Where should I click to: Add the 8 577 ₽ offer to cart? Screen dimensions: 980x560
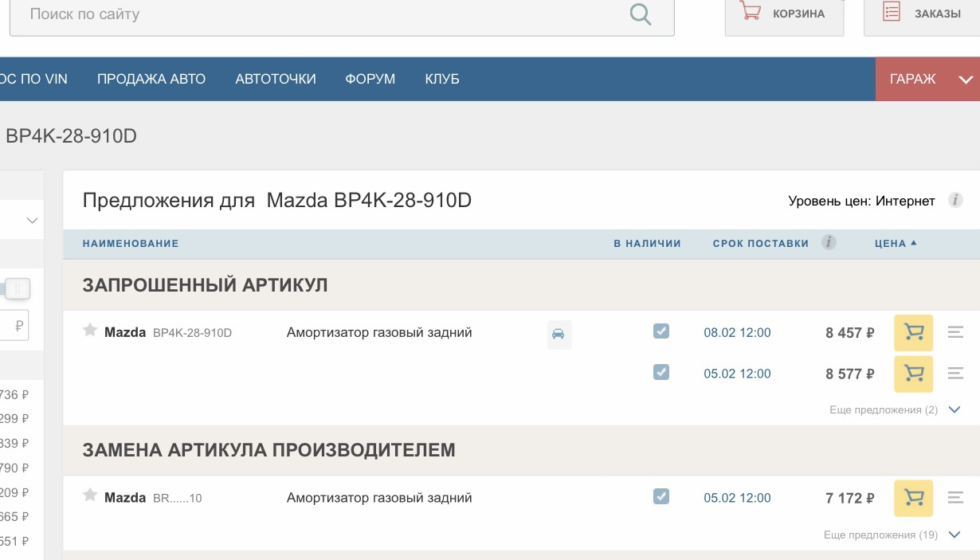pos(913,374)
